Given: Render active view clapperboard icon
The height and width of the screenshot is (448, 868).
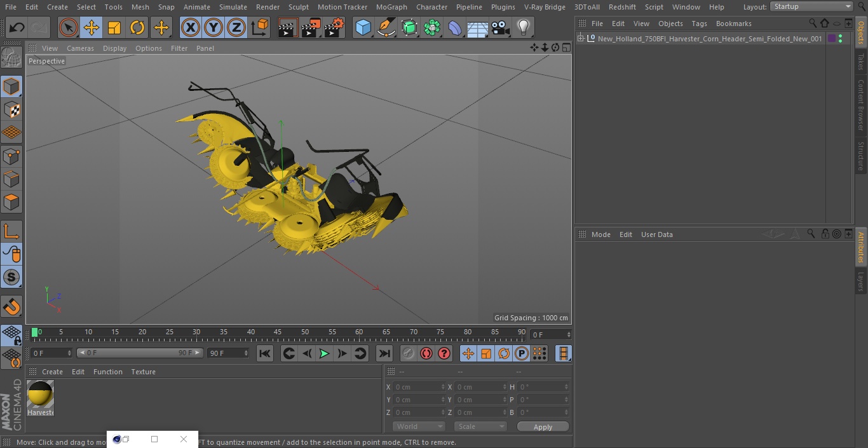Looking at the screenshot, I should pyautogui.click(x=288, y=28).
